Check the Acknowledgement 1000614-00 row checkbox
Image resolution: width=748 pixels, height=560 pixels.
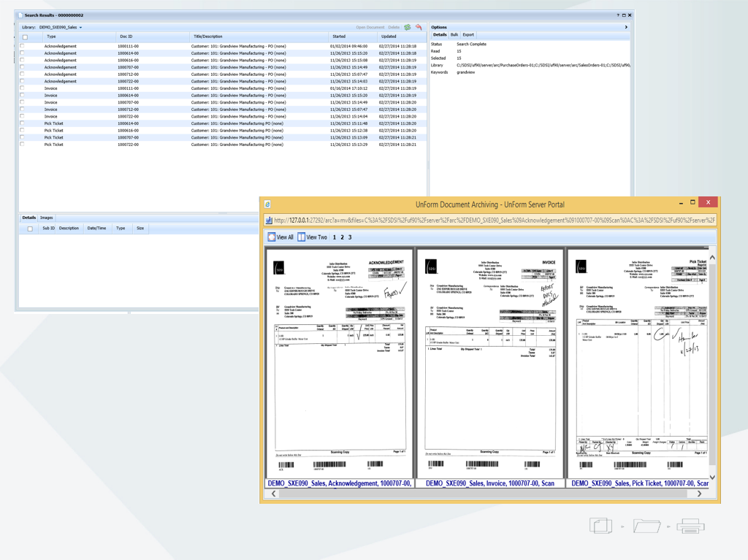point(22,53)
